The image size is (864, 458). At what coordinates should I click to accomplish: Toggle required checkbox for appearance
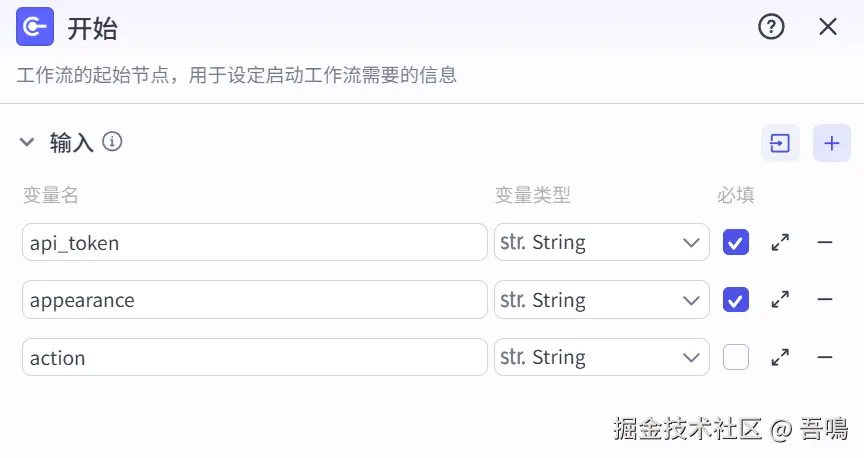(x=736, y=299)
